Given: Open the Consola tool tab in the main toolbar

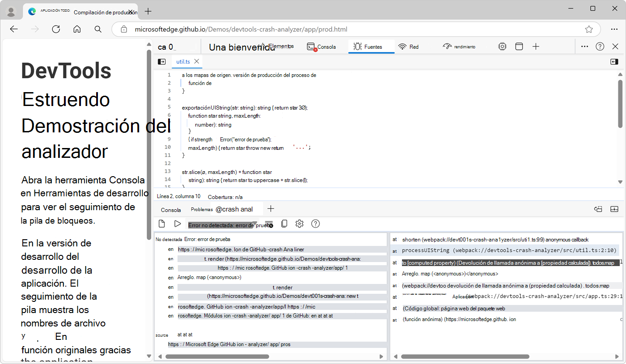Looking at the screenshot, I should [x=321, y=47].
